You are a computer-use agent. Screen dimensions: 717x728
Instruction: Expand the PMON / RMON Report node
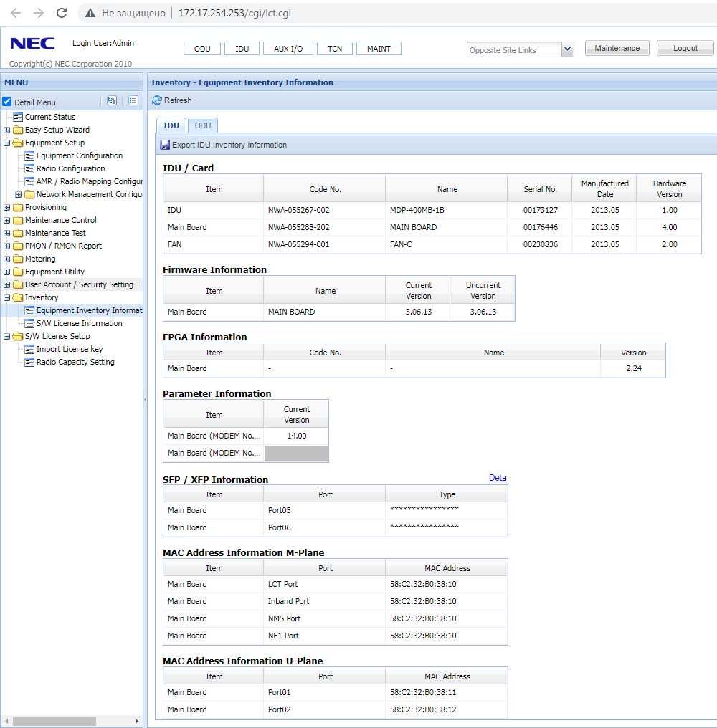pyautogui.click(x=7, y=246)
